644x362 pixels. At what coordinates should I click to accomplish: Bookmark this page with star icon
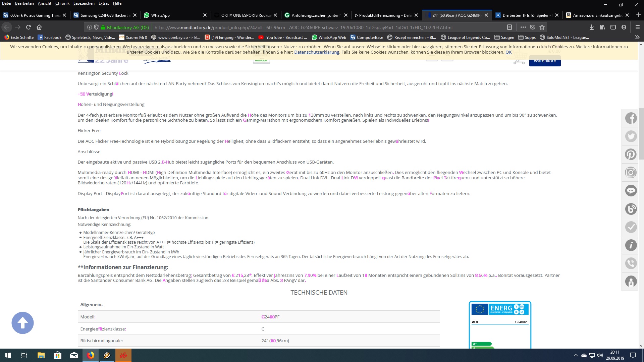coord(542,27)
